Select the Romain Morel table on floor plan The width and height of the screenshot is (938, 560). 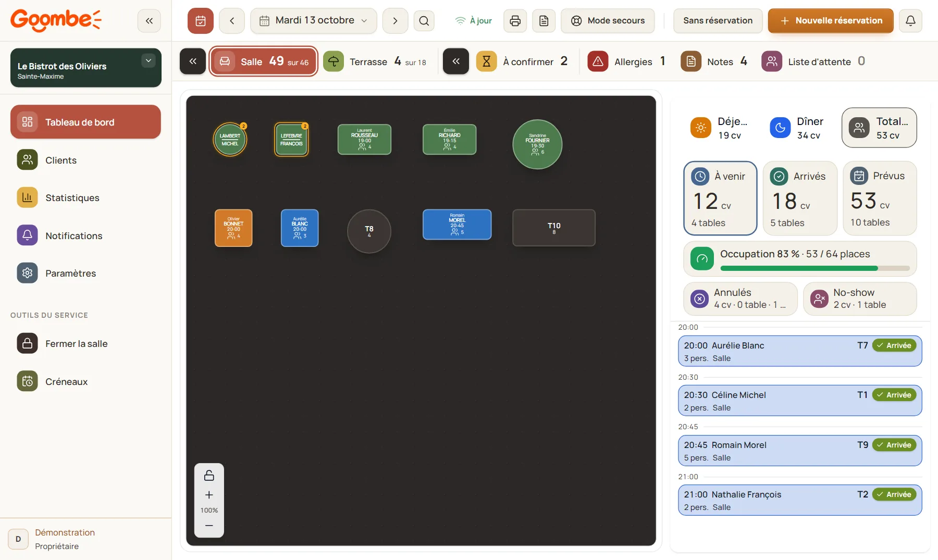pyautogui.click(x=457, y=225)
